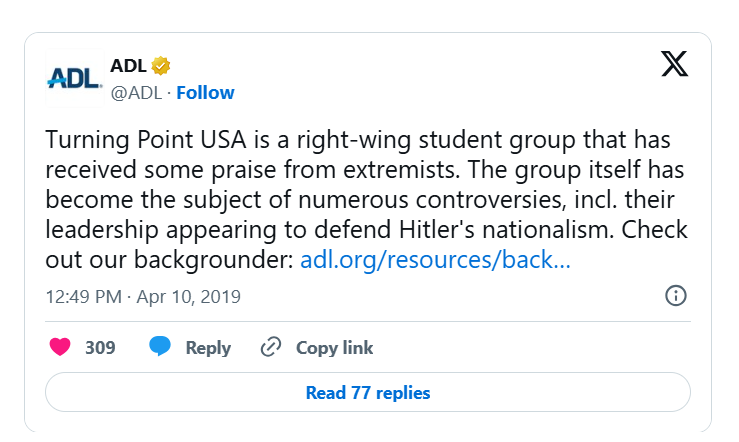
Task: Click the Reply text label
Action: point(208,348)
